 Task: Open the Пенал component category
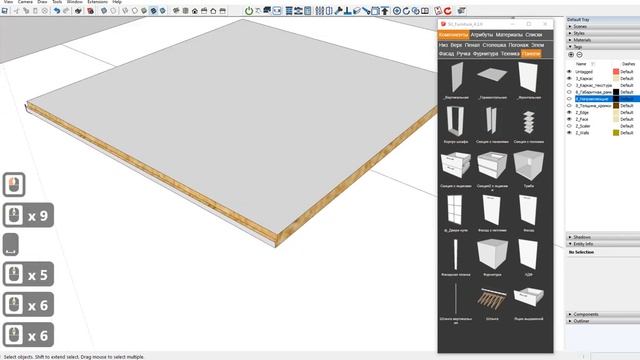pos(472,45)
